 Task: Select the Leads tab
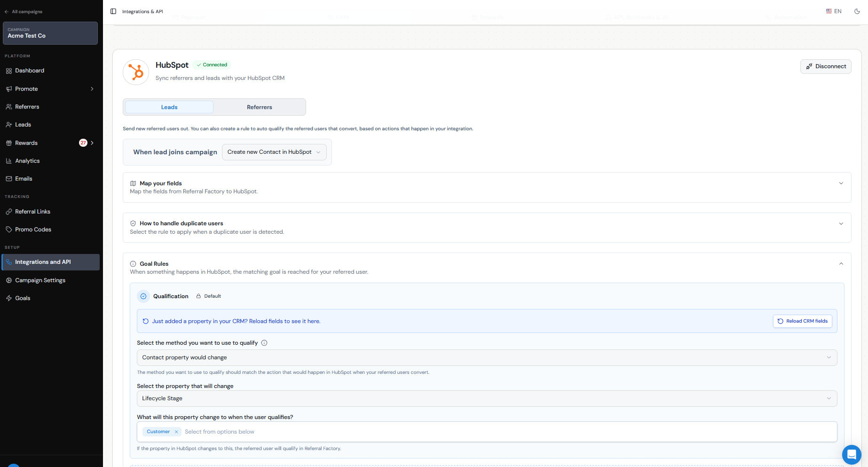point(169,107)
